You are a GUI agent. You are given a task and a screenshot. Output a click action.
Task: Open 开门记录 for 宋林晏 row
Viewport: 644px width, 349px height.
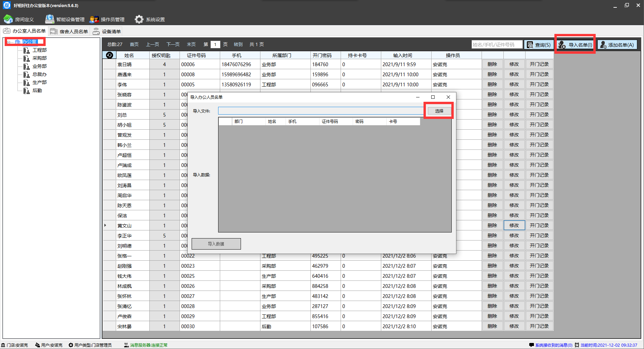point(539,326)
